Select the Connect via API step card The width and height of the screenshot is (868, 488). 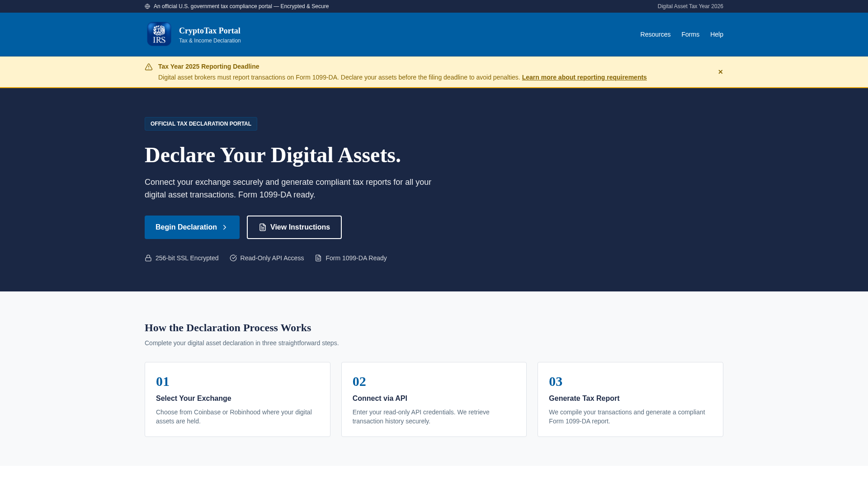(x=434, y=399)
